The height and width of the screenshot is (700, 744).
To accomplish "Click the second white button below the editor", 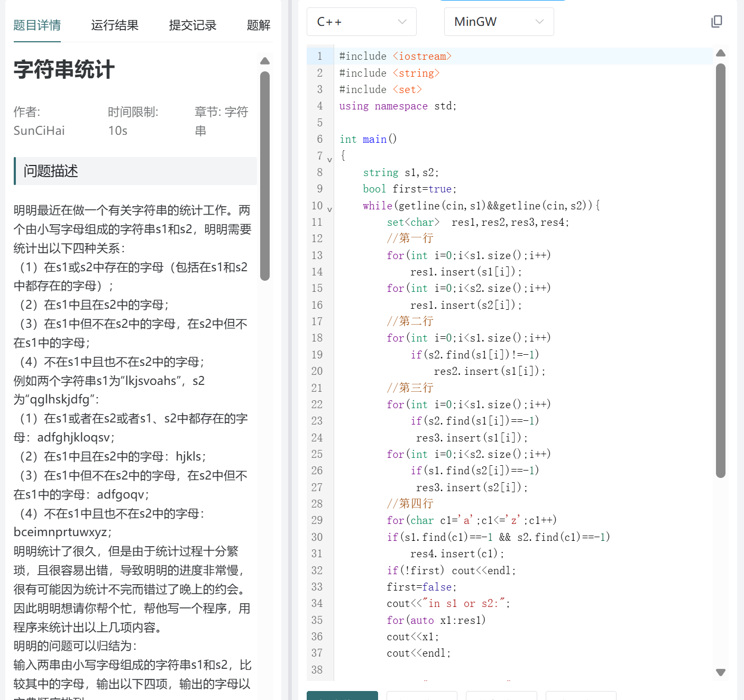I will coord(501,695).
